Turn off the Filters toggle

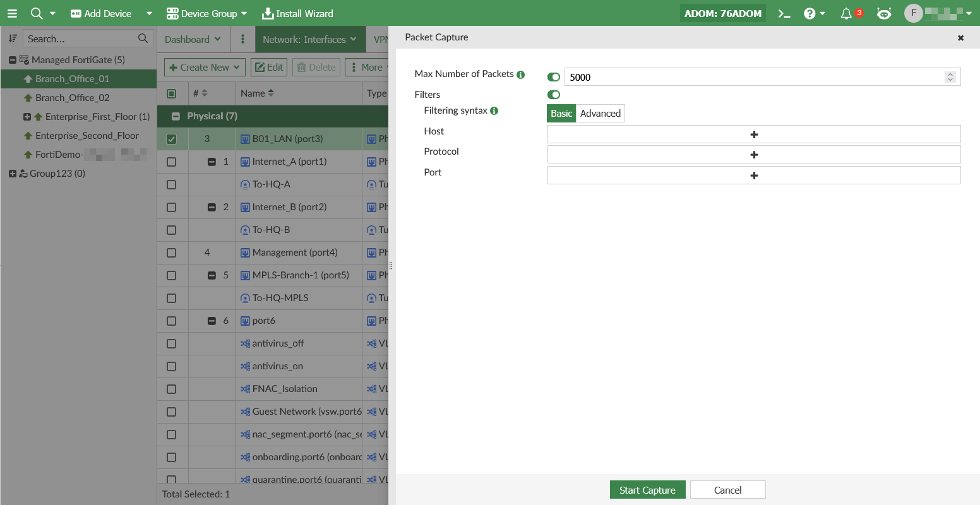coord(554,95)
